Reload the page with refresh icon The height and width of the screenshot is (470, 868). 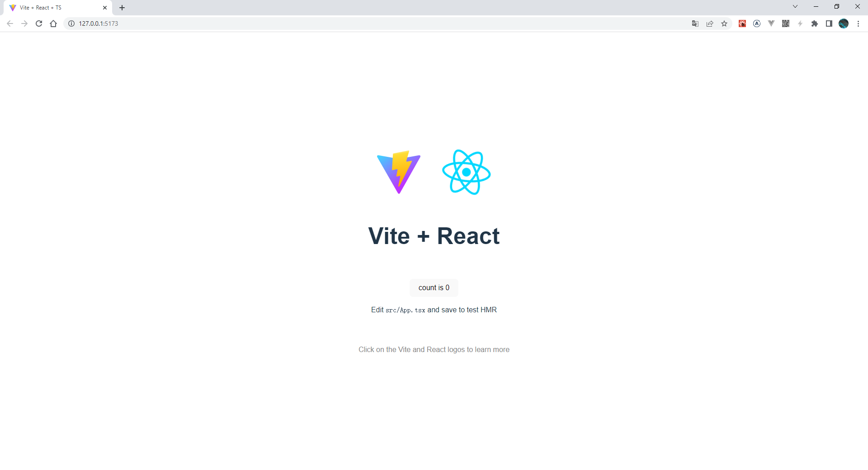tap(39, 23)
